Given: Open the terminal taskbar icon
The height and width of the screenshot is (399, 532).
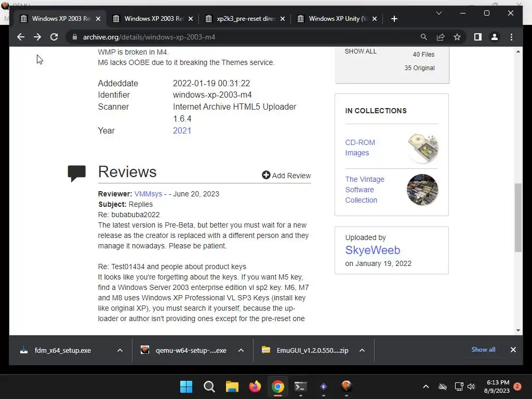Looking at the screenshot, I should [301, 387].
